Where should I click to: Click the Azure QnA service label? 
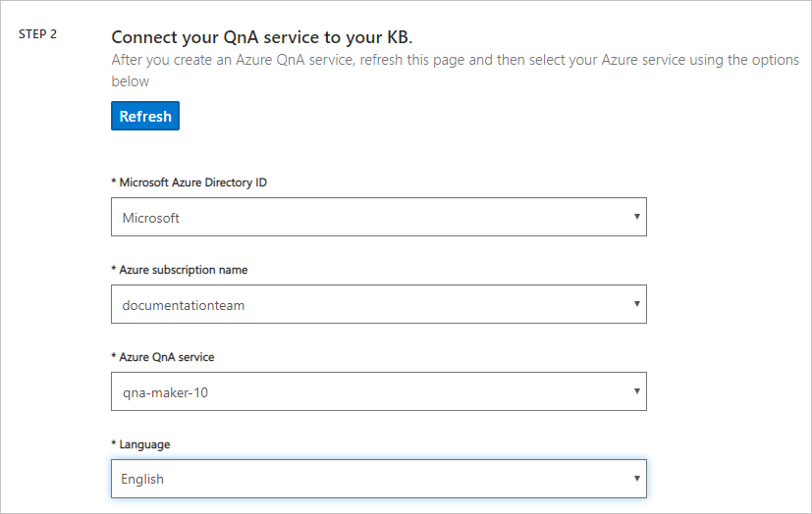click(x=165, y=357)
